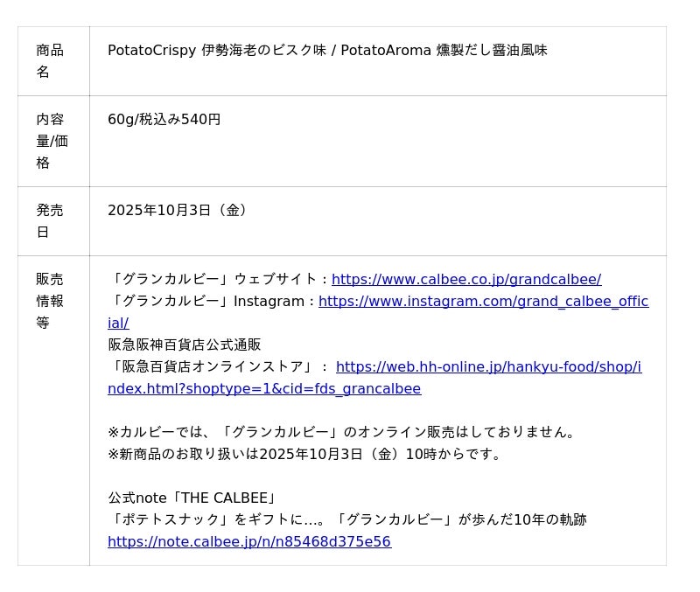The width and height of the screenshot is (700, 592).
Task: Click the note about no online sales
Action: tap(344, 433)
